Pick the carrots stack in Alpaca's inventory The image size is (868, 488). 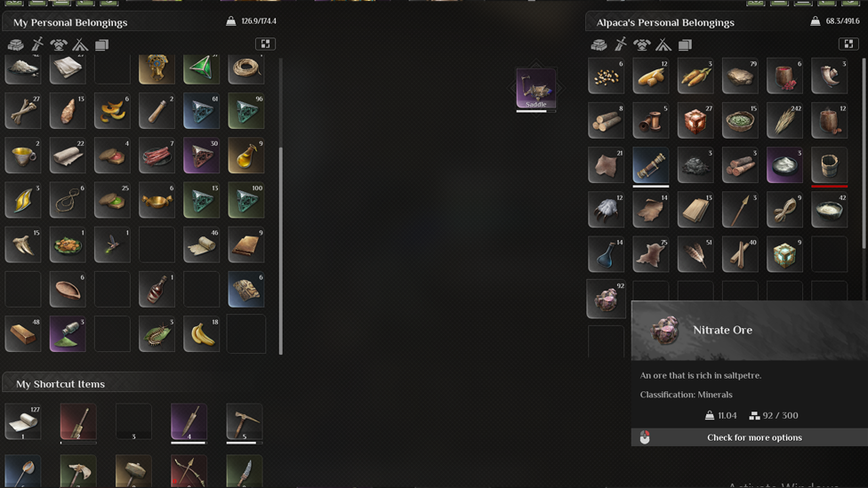[695, 76]
